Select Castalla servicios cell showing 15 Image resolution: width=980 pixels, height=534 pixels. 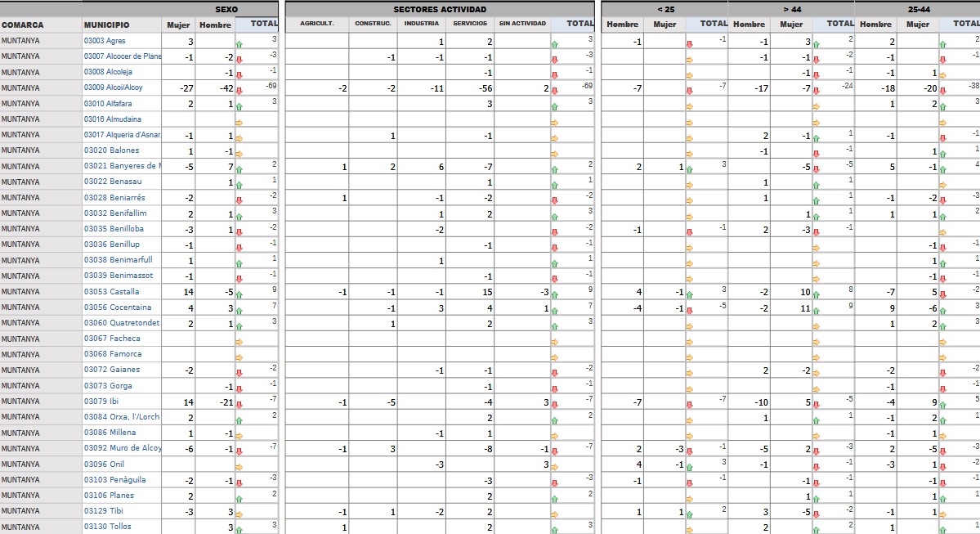click(470, 292)
